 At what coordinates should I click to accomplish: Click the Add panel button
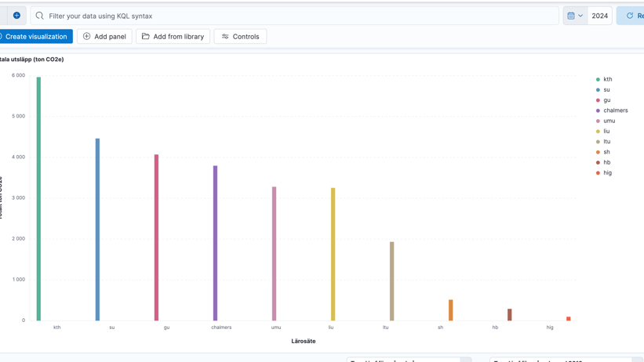[x=104, y=37]
